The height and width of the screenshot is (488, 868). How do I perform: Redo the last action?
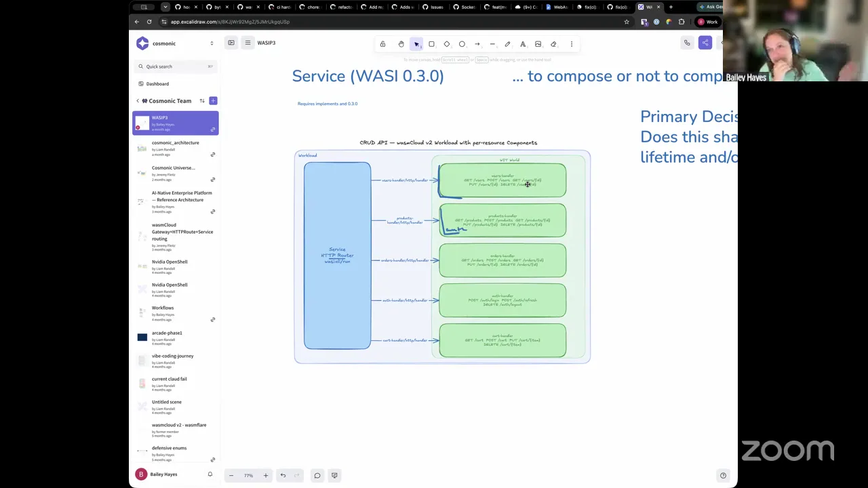tap(296, 476)
